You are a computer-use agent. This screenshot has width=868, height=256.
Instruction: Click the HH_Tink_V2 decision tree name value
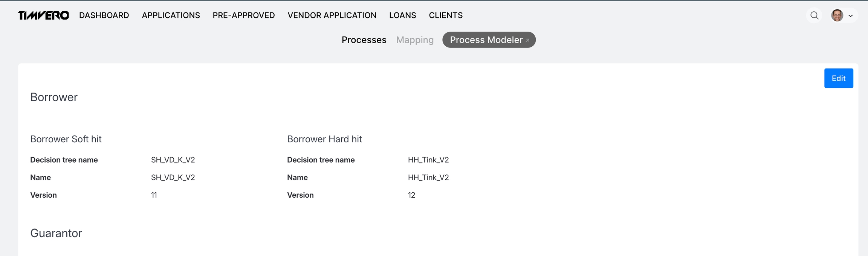[428, 160]
